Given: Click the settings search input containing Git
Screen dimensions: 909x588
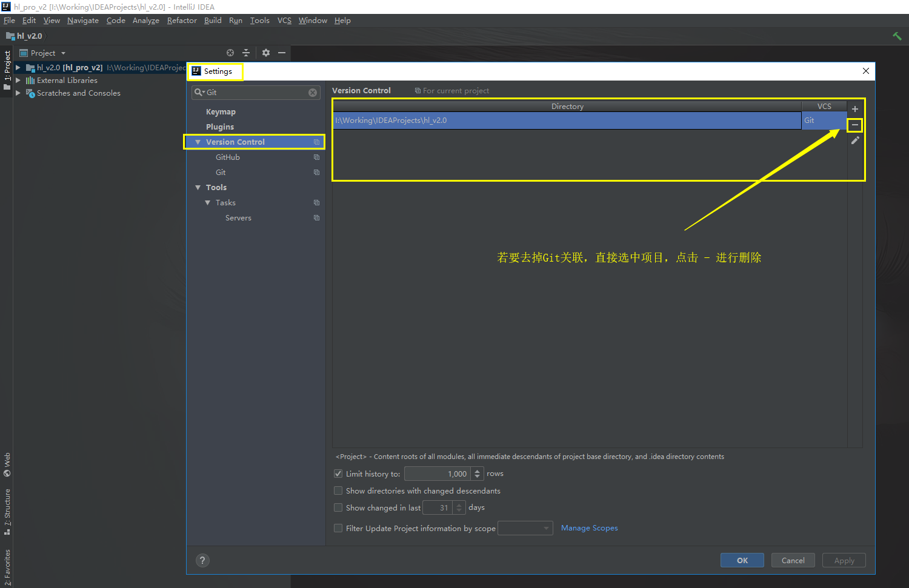Looking at the screenshot, I should (x=256, y=93).
